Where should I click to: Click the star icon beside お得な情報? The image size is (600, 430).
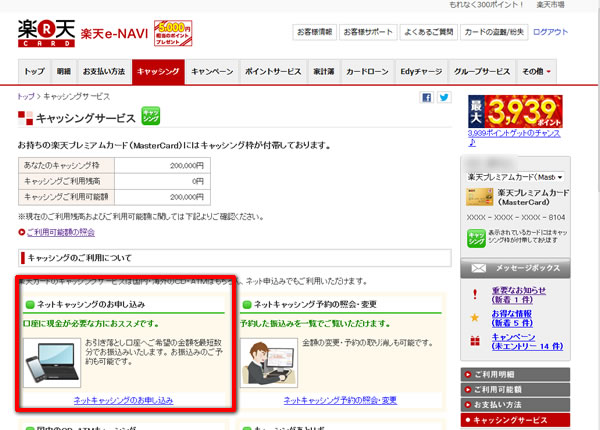(x=474, y=317)
